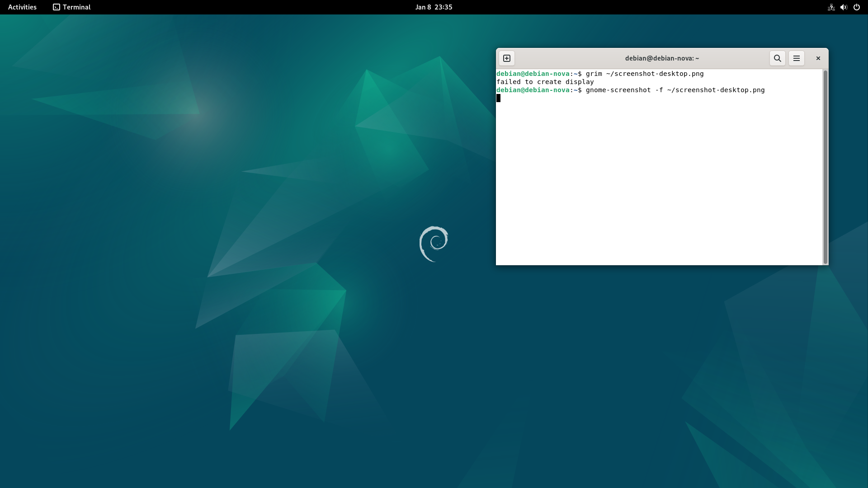
Task: Open the clock and calendar panel
Action: 434,7
